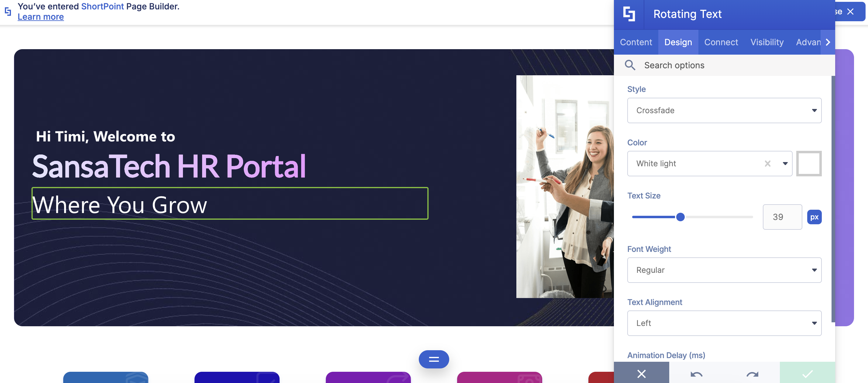Click the white color swatch preview
The height and width of the screenshot is (383, 868).
808,164
